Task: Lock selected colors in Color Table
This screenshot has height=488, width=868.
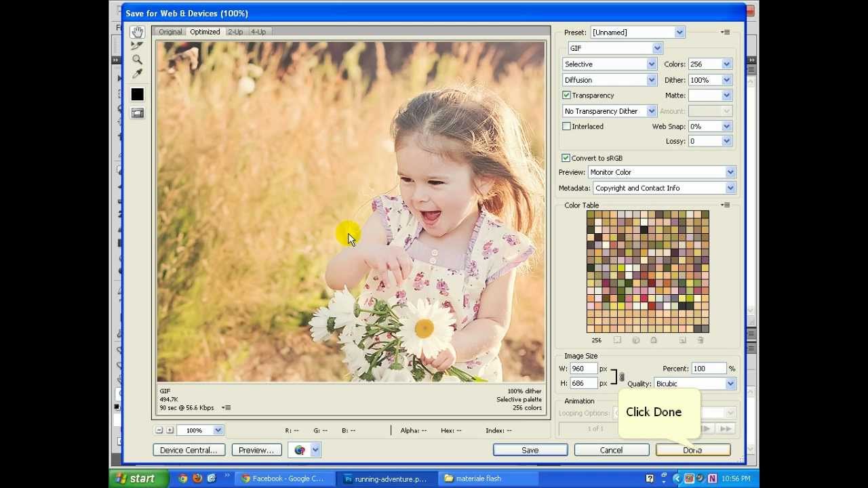Action: tap(654, 340)
